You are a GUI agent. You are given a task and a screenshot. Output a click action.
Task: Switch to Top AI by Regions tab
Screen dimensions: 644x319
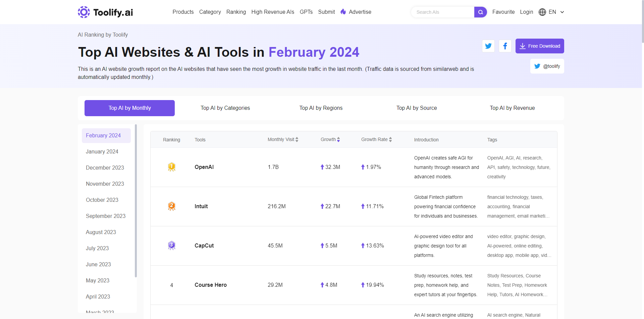point(321,108)
